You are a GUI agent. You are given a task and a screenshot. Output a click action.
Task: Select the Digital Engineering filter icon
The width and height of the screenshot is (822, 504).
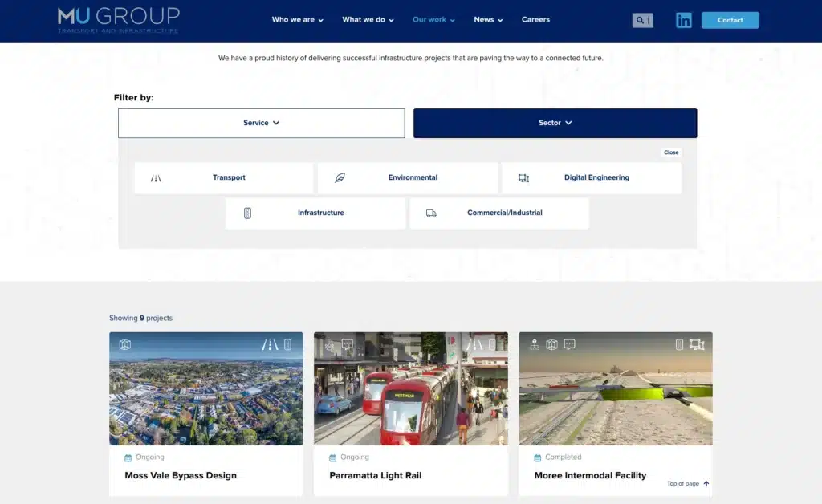523,177
